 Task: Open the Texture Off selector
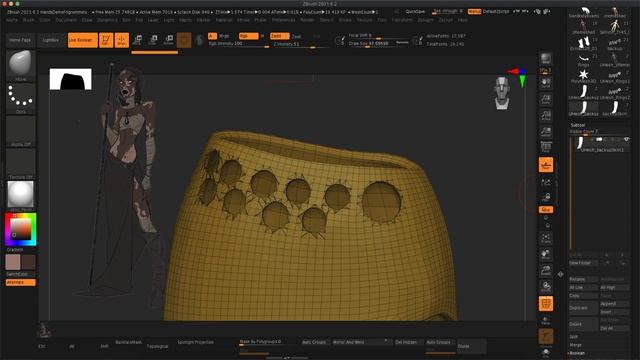tap(20, 164)
